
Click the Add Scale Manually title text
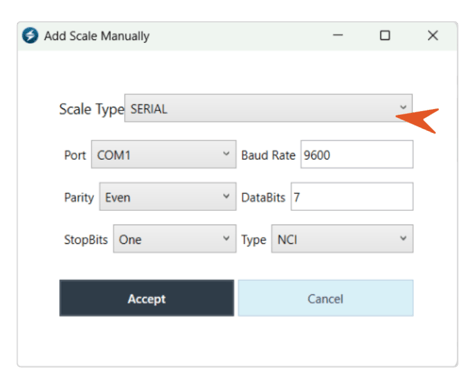pyautogui.click(x=97, y=36)
